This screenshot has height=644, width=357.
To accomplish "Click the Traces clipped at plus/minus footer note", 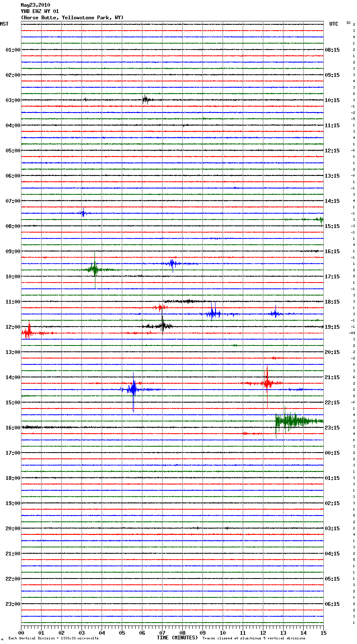I will [x=254, y=639].
